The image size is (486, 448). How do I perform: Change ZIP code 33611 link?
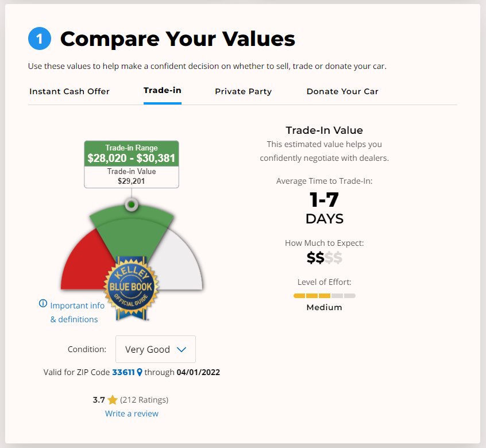[124, 372]
